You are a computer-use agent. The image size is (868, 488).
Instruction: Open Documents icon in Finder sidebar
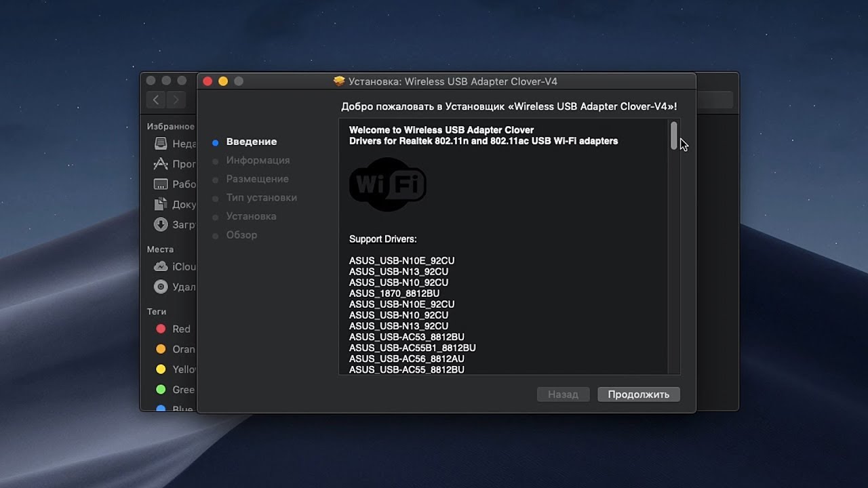tap(161, 204)
